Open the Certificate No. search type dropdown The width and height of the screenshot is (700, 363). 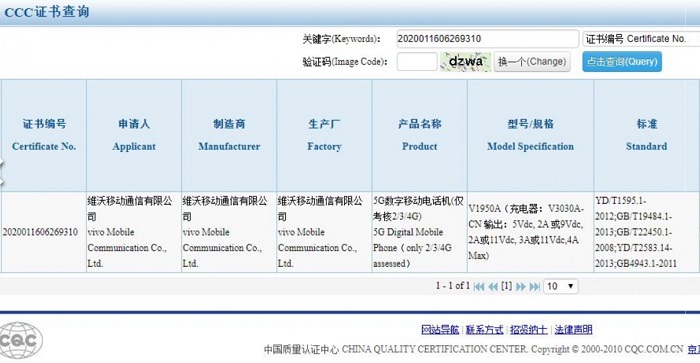coord(641,39)
